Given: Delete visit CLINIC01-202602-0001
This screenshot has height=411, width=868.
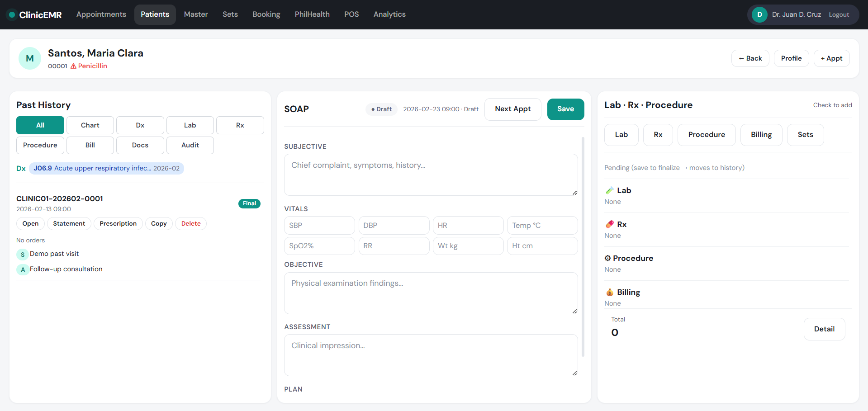Looking at the screenshot, I should (x=191, y=224).
